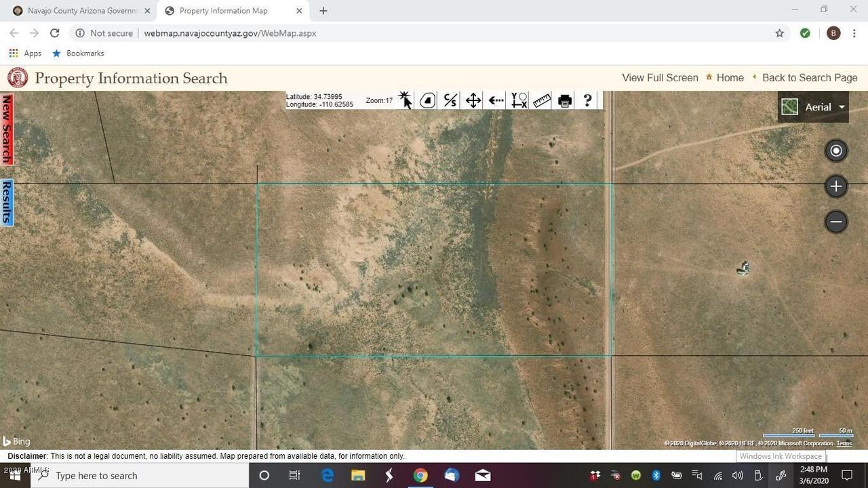
Task: Activate the pan map tool
Action: [473, 100]
